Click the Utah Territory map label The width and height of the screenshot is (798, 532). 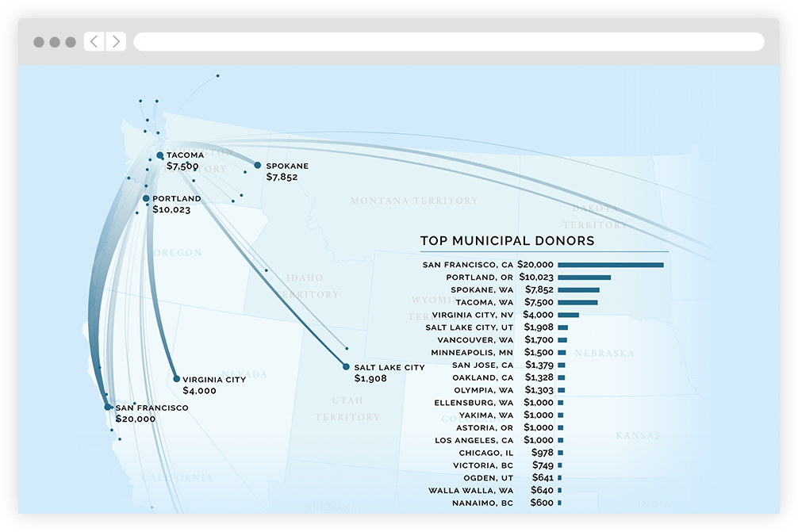[x=347, y=409]
